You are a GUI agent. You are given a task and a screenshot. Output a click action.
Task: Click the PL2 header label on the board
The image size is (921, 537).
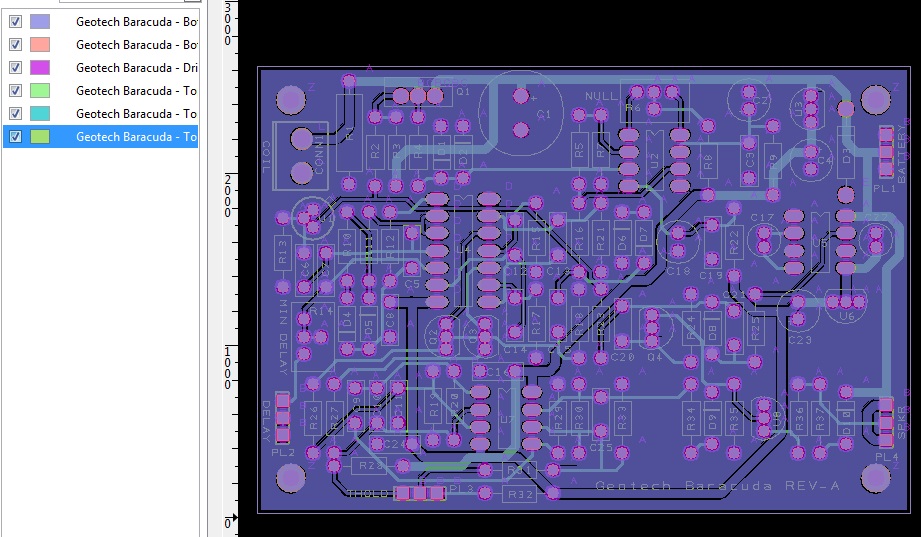[x=283, y=452]
